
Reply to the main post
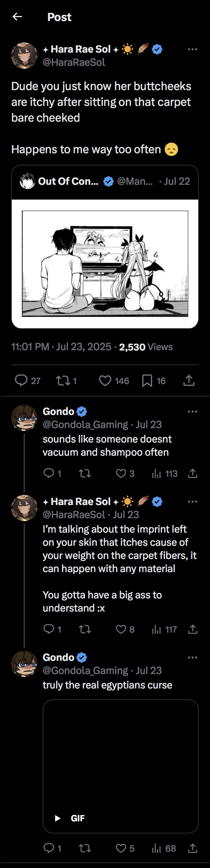pos(21,380)
